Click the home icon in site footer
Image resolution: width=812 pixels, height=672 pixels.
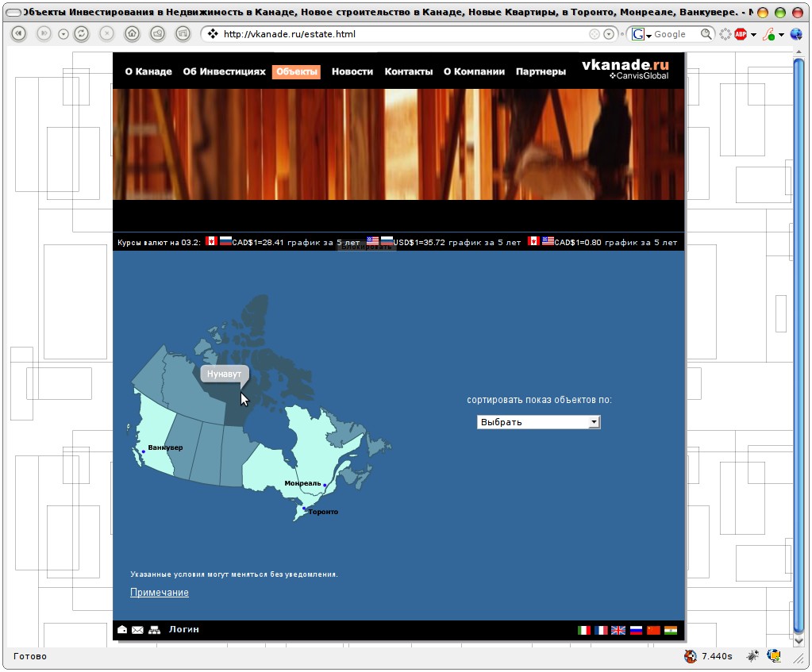point(122,630)
